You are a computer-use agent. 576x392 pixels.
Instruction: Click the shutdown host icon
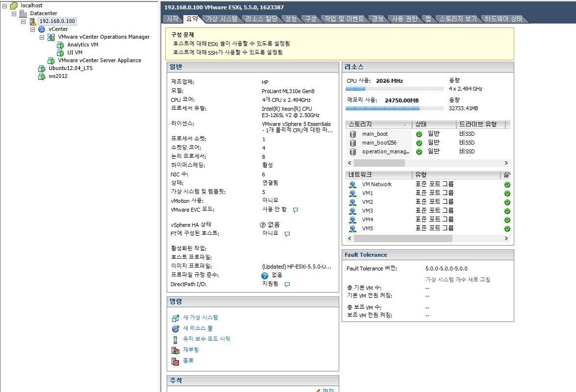pyautogui.click(x=175, y=361)
